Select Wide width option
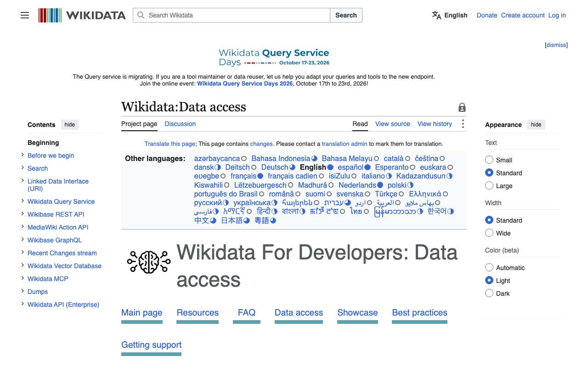The width and height of the screenshot is (588, 368). [x=489, y=233]
